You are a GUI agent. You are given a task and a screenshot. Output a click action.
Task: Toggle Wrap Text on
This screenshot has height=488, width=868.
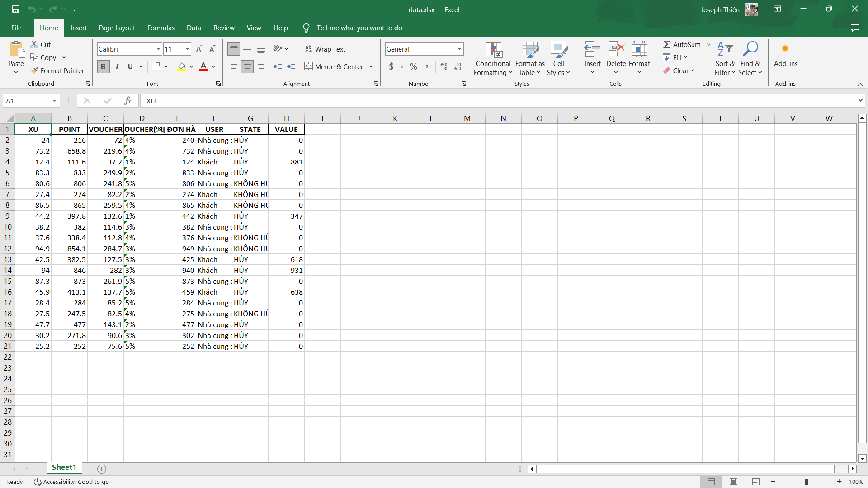325,49
